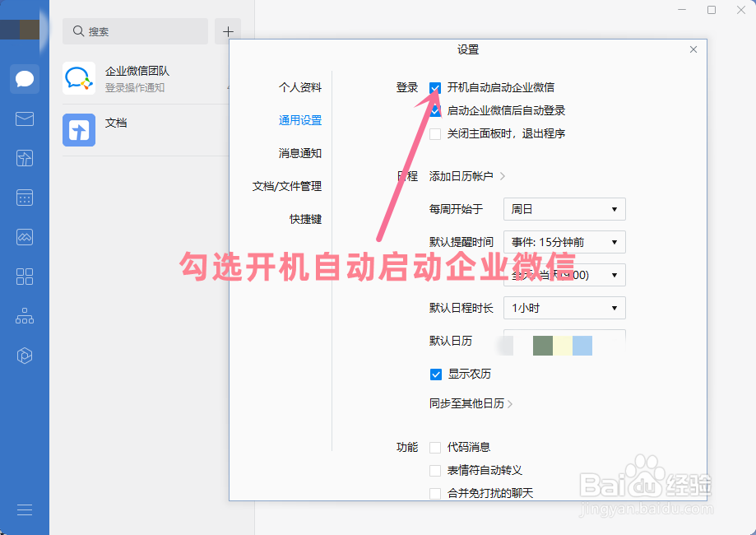Open the Documents icon in the sidebar
This screenshot has height=535, width=756.
25,158
